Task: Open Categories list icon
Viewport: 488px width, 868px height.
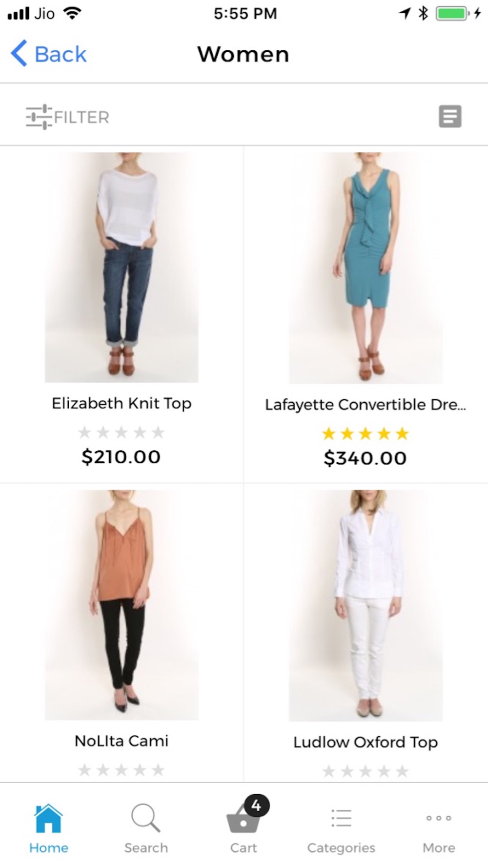Action: pos(341,818)
